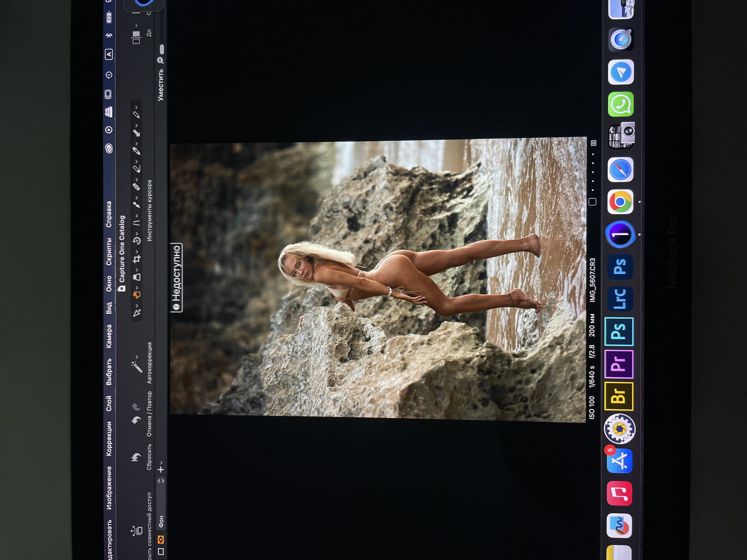This screenshot has width=747, height=560.
Task: Open Capture One icon in the Dock
Action: [620, 234]
